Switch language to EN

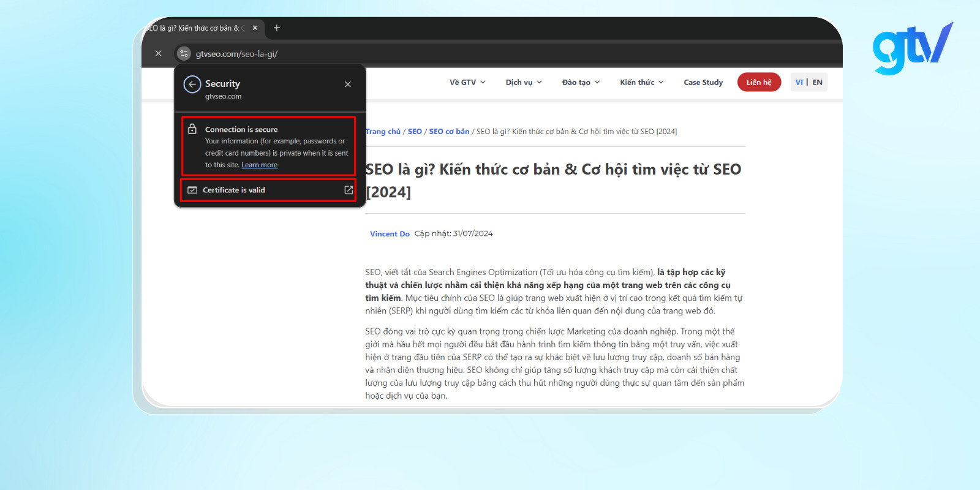(x=818, y=82)
